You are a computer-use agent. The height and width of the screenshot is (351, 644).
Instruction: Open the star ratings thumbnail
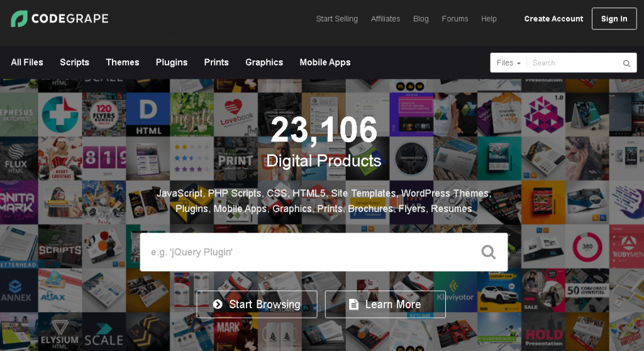pos(192,159)
